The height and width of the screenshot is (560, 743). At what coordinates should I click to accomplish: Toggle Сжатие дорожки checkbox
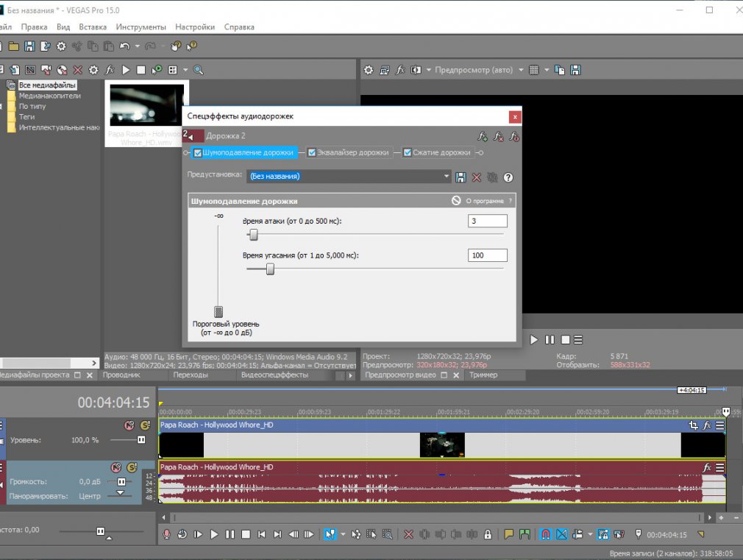408,152
